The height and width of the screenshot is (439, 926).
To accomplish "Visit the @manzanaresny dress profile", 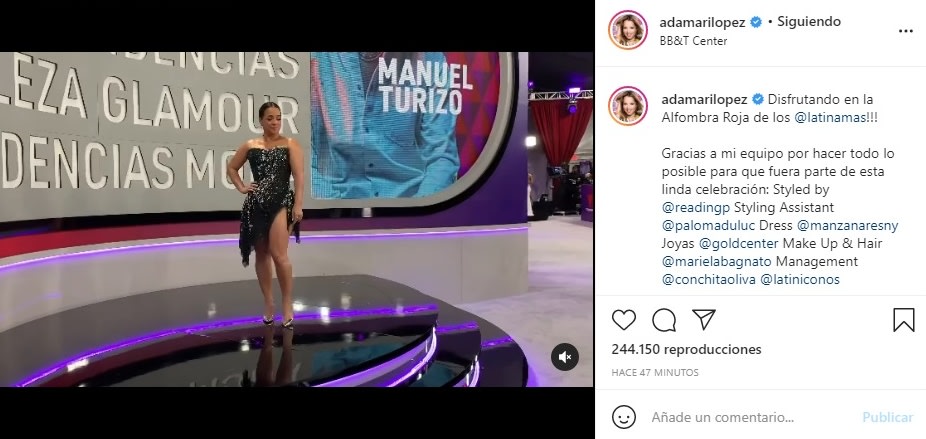I will pyautogui.click(x=847, y=226).
